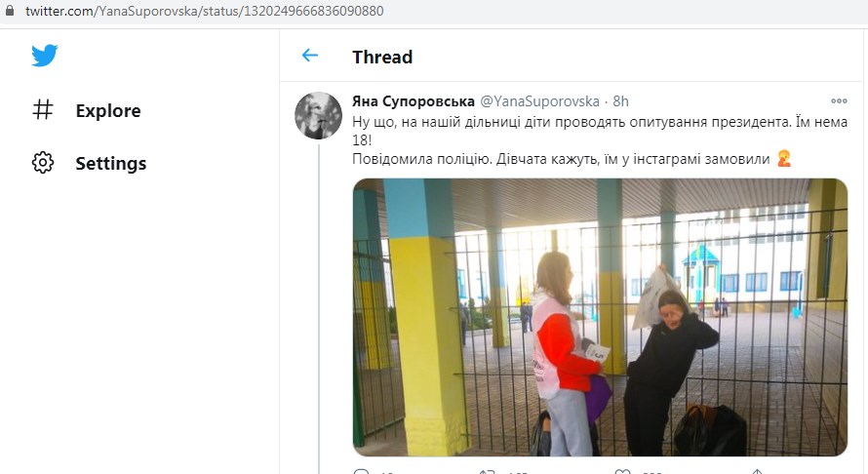Like the tweet with the heart icon

pyautogui.click(x=623, y=471)
